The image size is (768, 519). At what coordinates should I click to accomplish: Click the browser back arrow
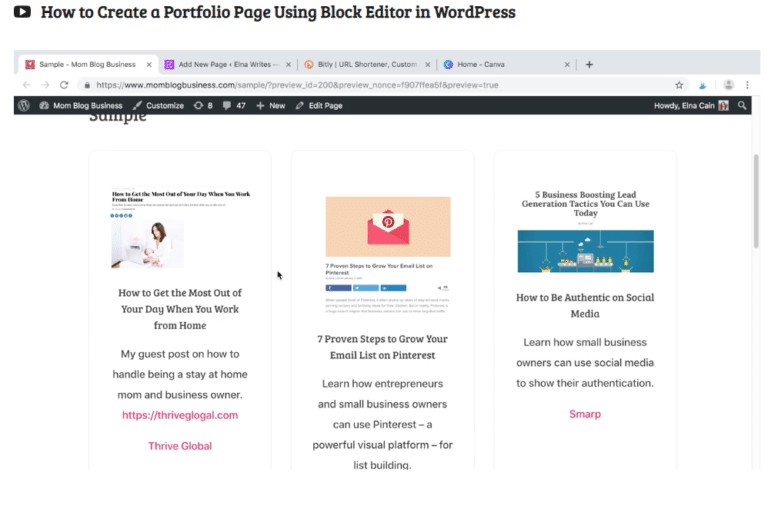[x=26, y=85]
